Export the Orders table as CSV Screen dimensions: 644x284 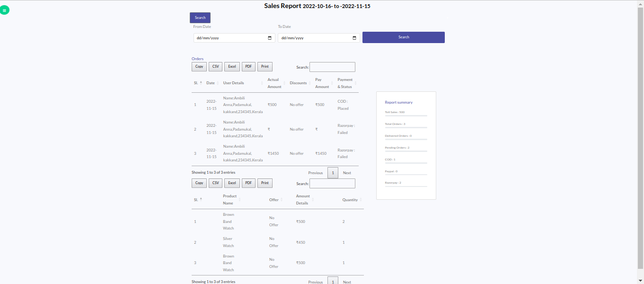point(215,66)
